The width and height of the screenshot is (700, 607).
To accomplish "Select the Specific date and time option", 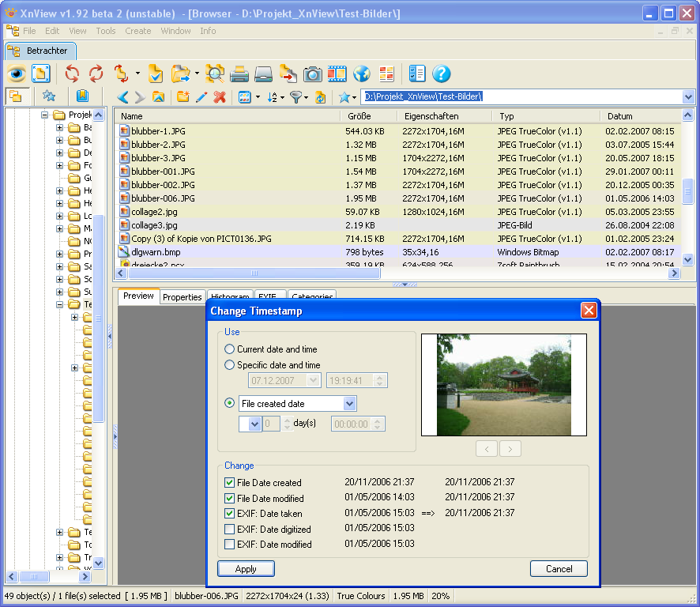I will pyautogui.click(x=229, y=365).
